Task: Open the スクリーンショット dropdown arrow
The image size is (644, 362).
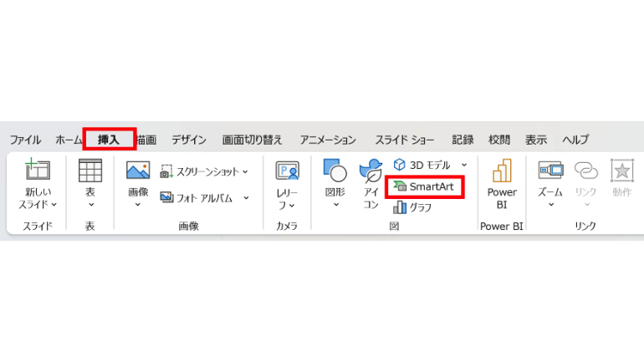Action: pos(245,171)
